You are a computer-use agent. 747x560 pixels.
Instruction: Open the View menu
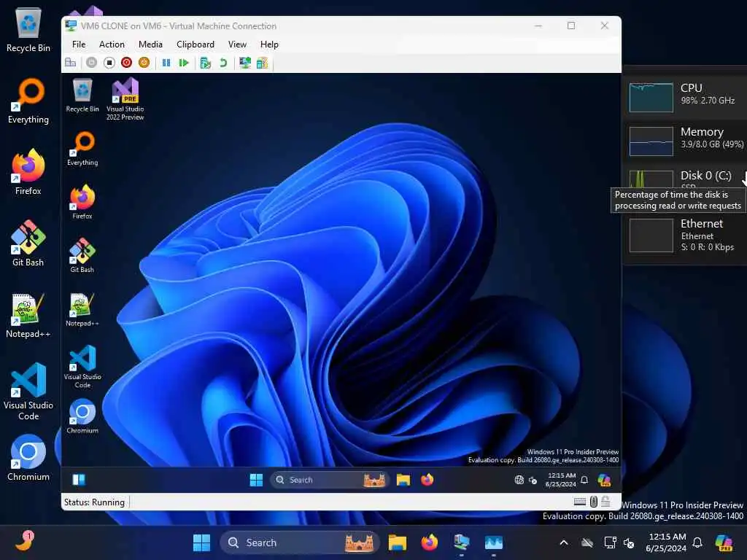coord(237,44)
